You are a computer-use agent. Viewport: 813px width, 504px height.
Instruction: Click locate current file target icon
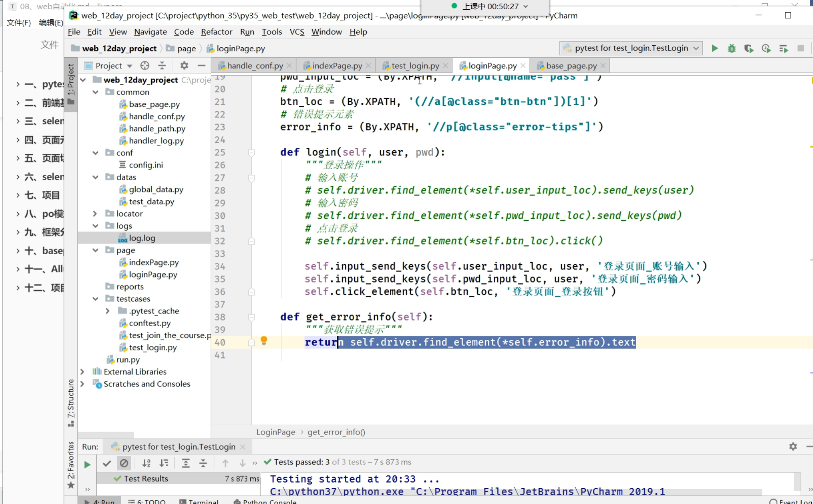[x=145, y=65]
